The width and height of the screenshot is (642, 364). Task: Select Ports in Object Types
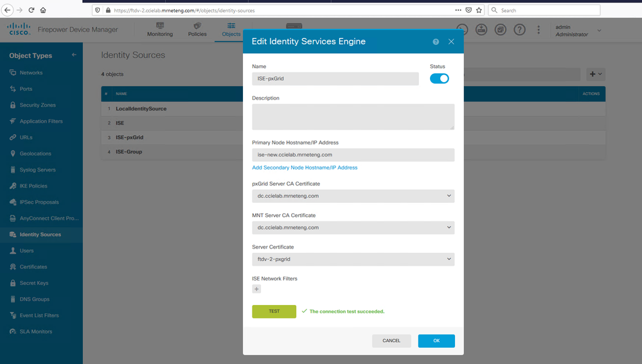click(x=26, y=89)
